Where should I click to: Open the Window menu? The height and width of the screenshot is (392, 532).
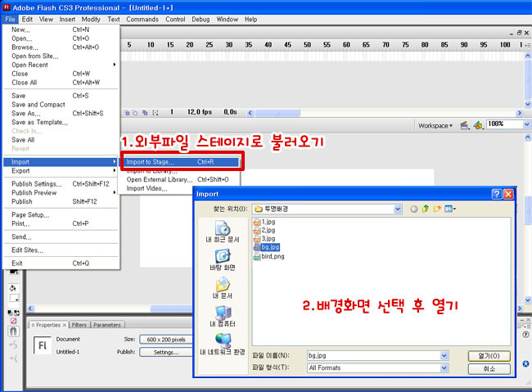[228, 20]
